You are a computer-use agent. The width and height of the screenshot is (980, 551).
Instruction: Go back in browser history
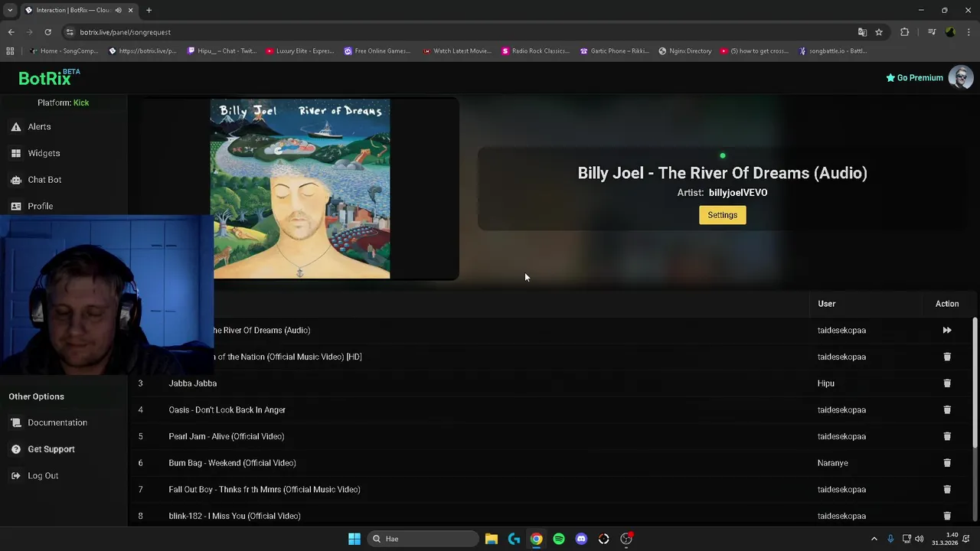coord(11,32)
